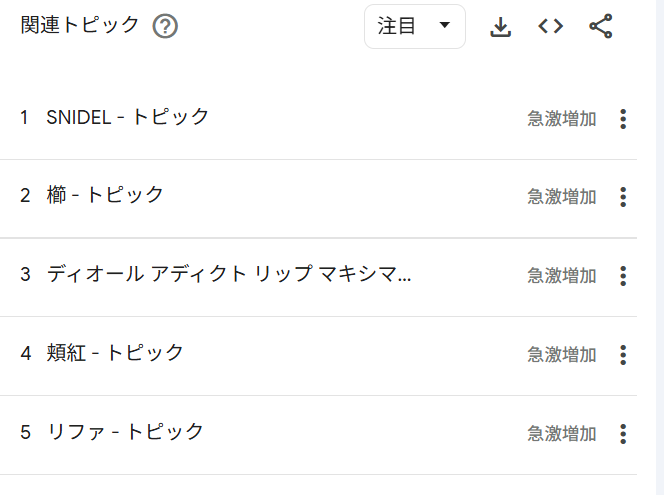Screen dimensions: 664x495
Task: Open ディオール アディクト リップ マキシマ topic
Action: coord(229,274)
